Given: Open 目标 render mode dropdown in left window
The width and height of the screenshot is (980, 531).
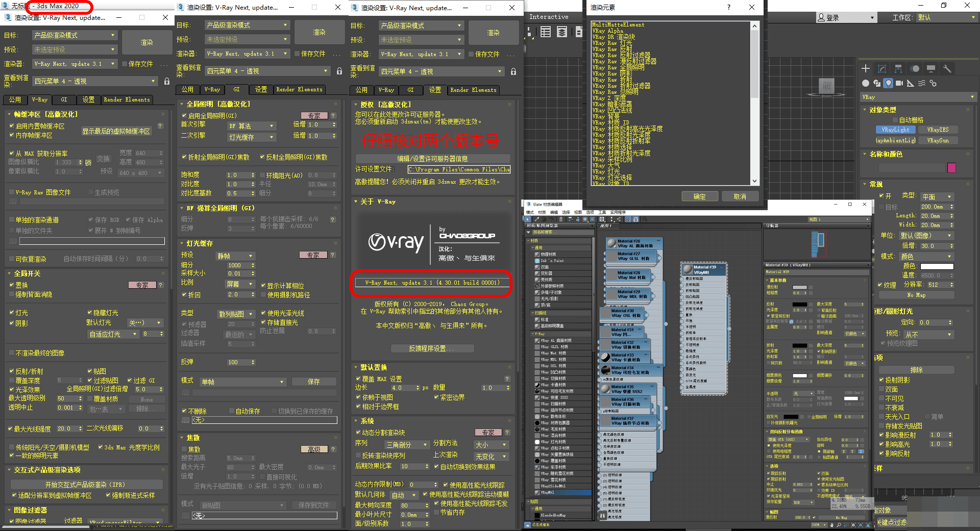Looking at the screenshot, I should coord(75,35).
